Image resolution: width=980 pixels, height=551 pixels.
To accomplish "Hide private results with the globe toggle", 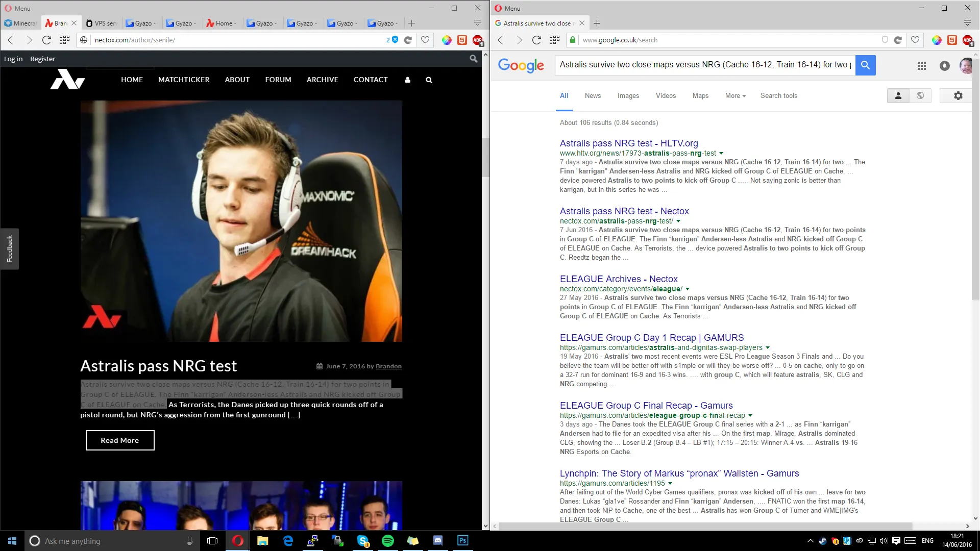I will 920,95.
